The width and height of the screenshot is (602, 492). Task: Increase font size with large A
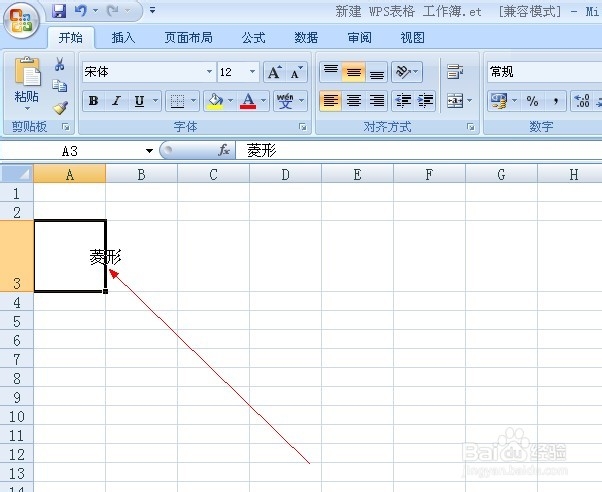[x=275, y=72]
